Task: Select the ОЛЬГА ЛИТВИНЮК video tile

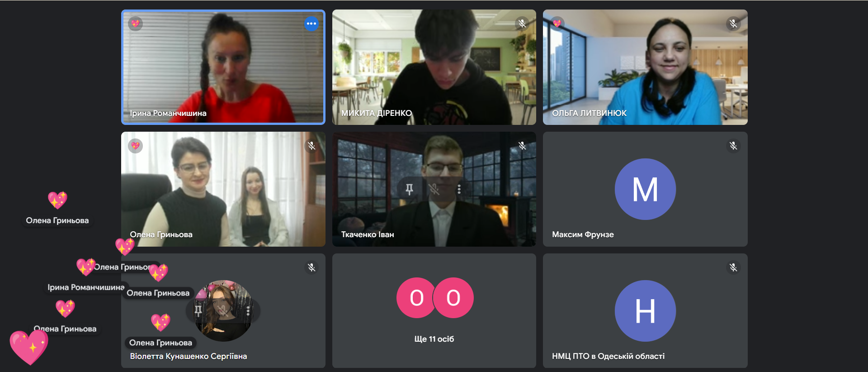Action: coord(645,67)
